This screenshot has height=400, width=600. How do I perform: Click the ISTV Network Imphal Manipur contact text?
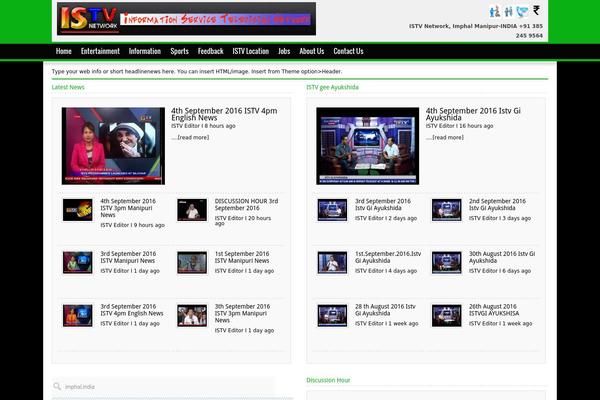(x=476, y=31)
